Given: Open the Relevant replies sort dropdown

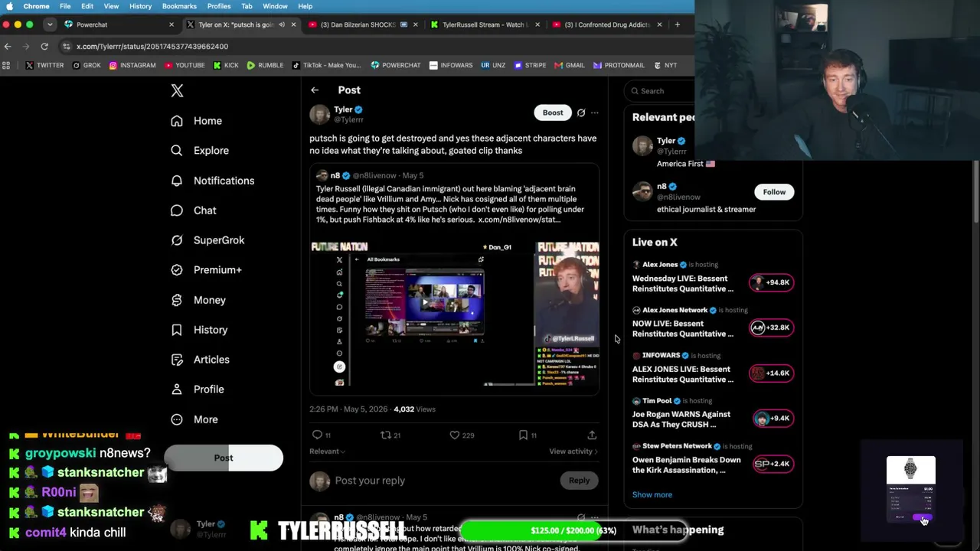Looking at the screenshot, I should point(327,452).
